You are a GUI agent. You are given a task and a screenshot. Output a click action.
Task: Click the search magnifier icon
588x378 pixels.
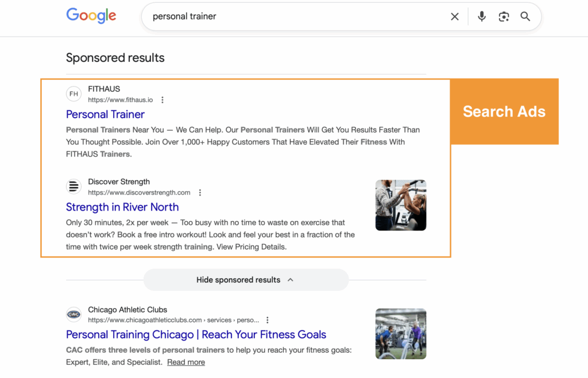point(525,16)
